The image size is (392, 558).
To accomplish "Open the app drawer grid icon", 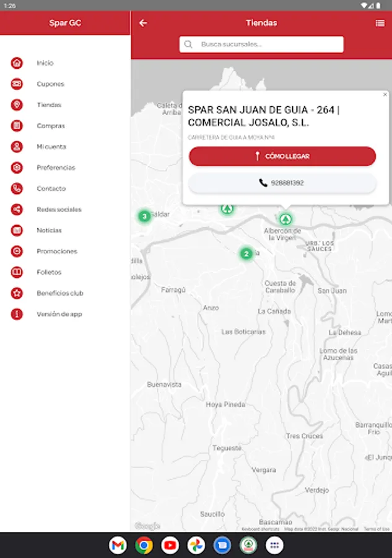I will pyautogui.click(x=274, y=545).
